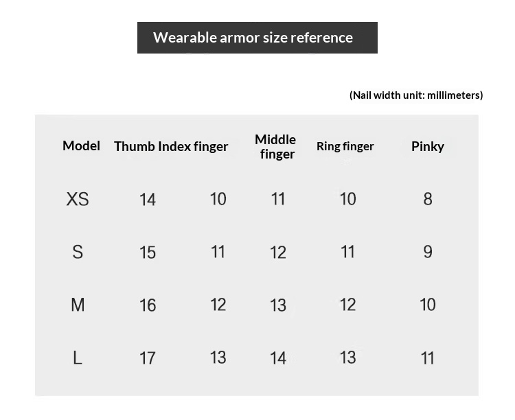Click the L thumb width value 17
This screenshot has height=420, width=515.
tap(148, 358)
